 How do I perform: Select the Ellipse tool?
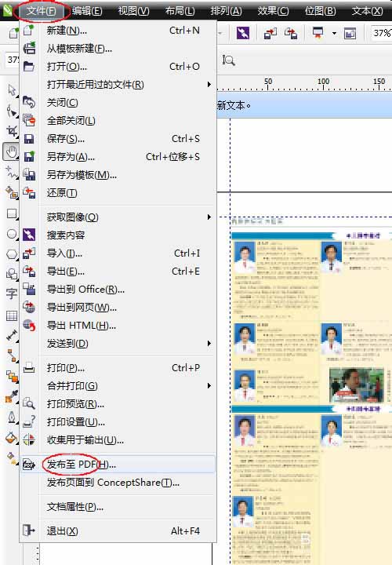tap(12, 234)
